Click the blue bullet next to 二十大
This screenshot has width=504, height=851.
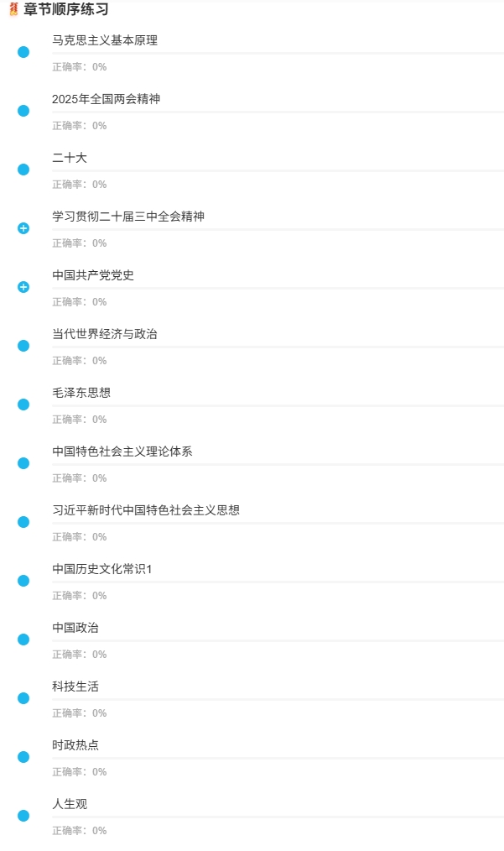coord(23,170)
